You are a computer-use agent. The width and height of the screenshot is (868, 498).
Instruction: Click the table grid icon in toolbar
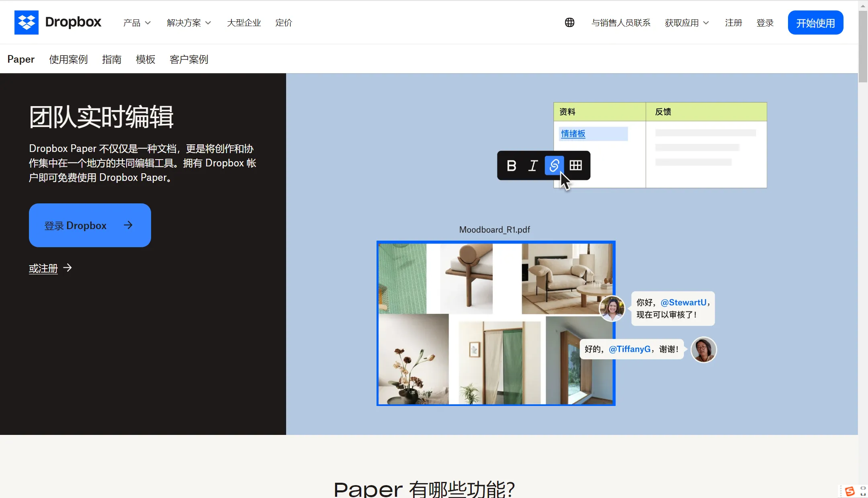(x=576, y=166)
